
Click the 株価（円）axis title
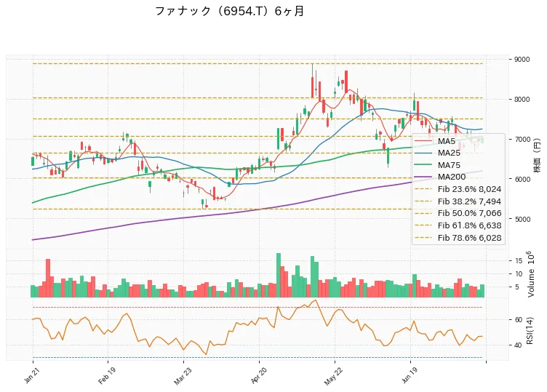(x=538, y=156)
